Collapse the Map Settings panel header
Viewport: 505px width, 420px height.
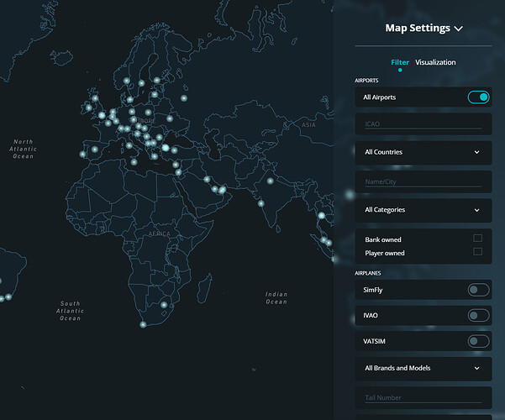[423, 28]
